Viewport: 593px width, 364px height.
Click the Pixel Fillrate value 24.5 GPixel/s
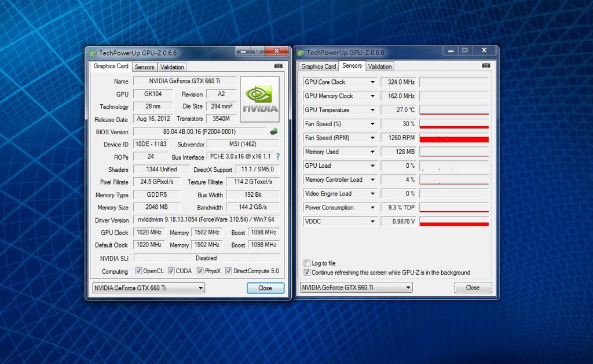(x=156, y=182)
